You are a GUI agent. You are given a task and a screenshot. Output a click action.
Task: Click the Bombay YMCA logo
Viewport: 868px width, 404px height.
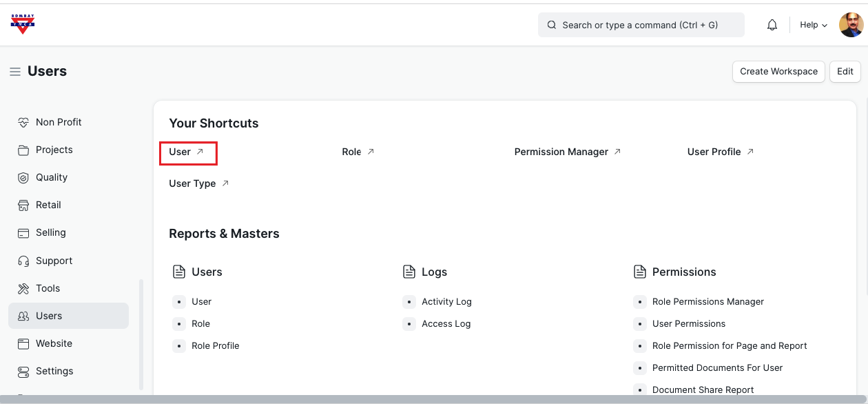[x=23, y=24]
